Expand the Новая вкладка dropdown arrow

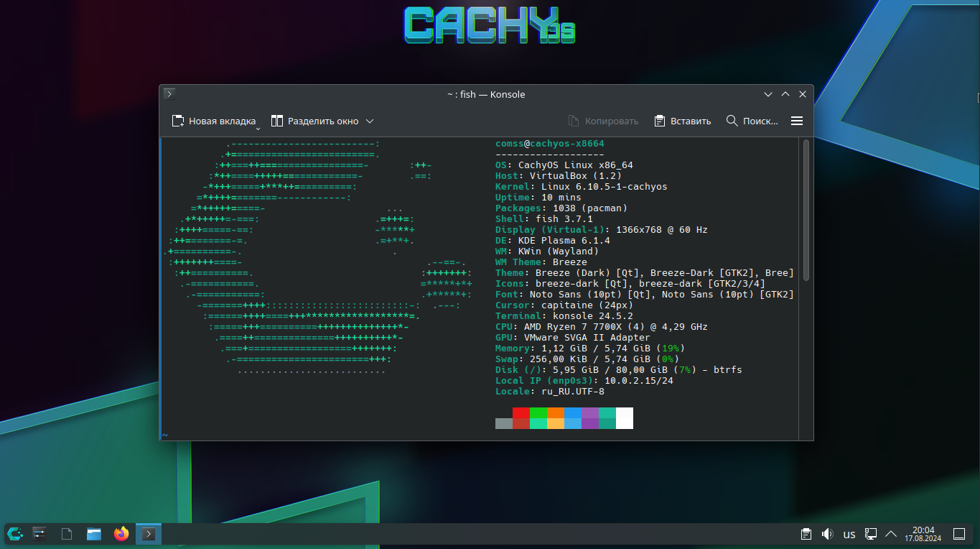tap(258, 127)
